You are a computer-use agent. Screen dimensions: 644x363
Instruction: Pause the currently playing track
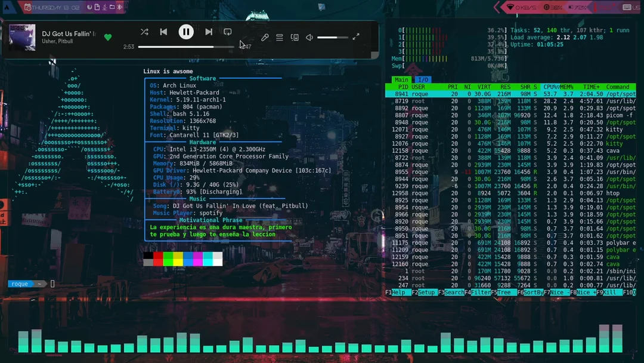186,32
